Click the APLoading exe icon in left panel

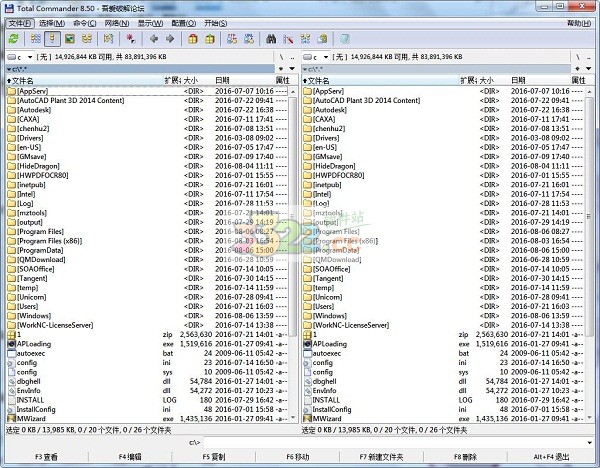(11, 344)
